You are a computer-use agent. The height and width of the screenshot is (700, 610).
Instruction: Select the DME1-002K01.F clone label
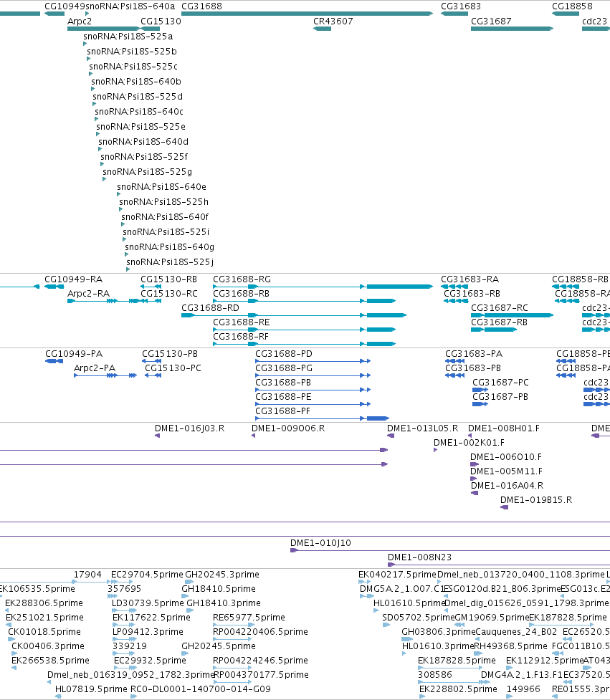coord(470,443)
